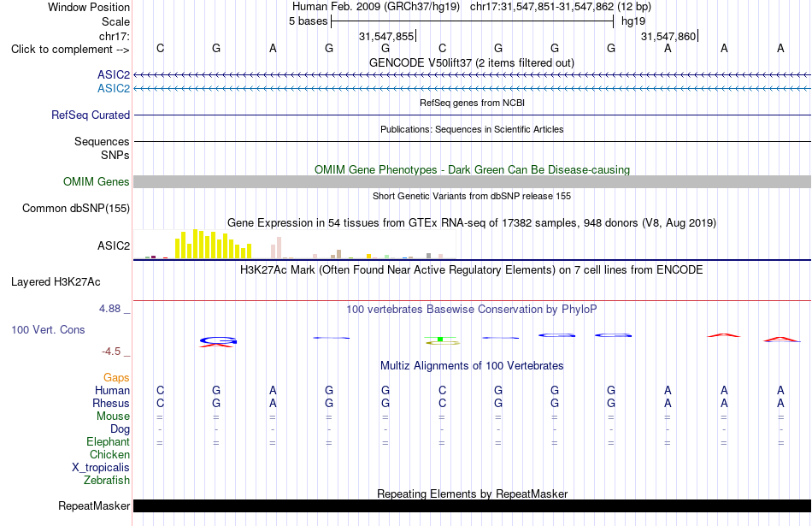
Task: Click the Layered H3K27Ac track label
Action: click(56, 282)
